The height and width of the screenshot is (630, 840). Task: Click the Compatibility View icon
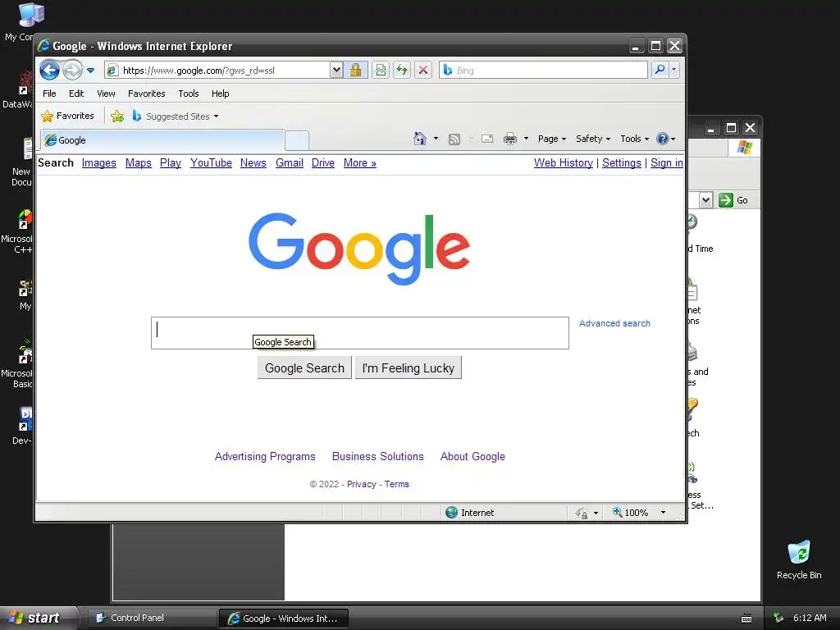pyautogui.click(x=381, y=71)
